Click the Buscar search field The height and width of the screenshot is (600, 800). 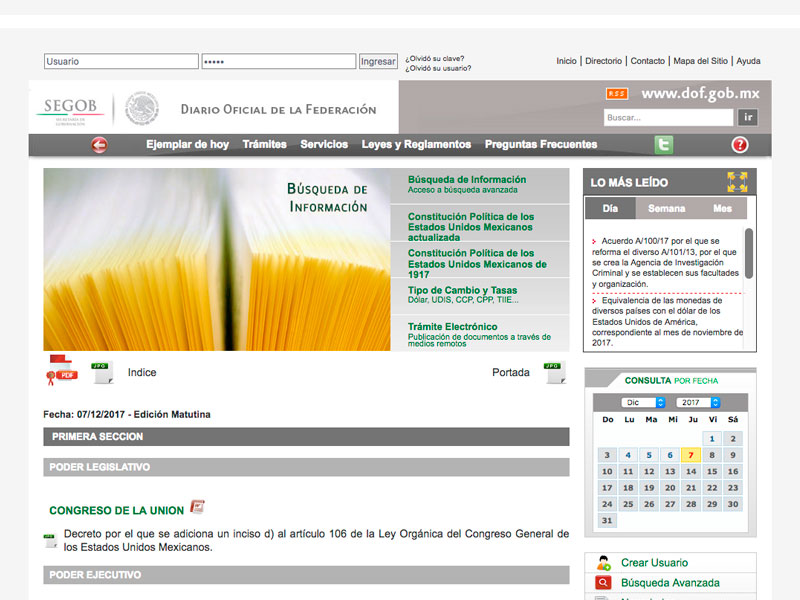pos(668,118)
